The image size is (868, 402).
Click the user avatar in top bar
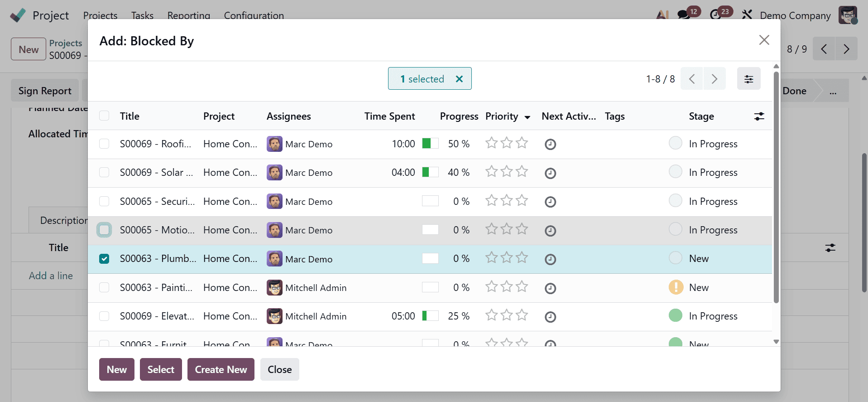point(848,15)
